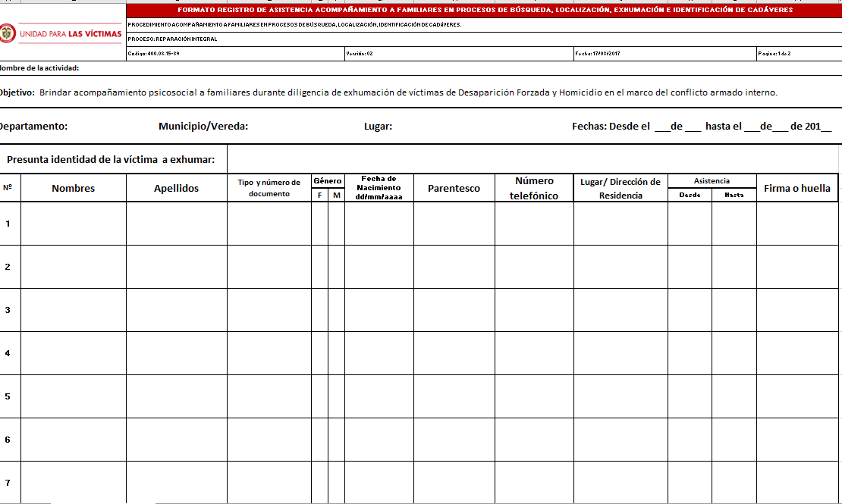Viewport: 842px width, 504px height.
Task: Click the Tipo y número de documento cell in row 1
Action: (269, 224)
